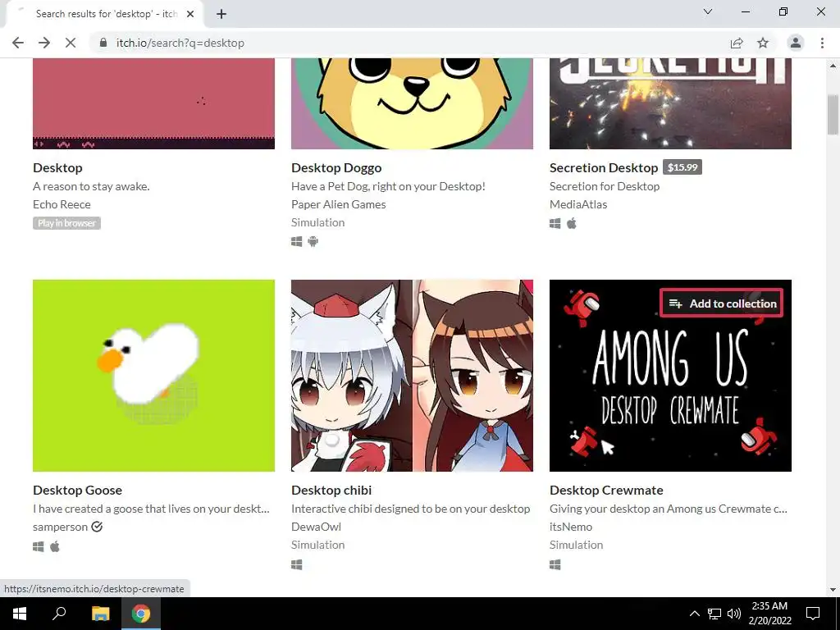Visit author Echo Reece's page
This screenshot has height=630, width=840.
coord(62,204)
